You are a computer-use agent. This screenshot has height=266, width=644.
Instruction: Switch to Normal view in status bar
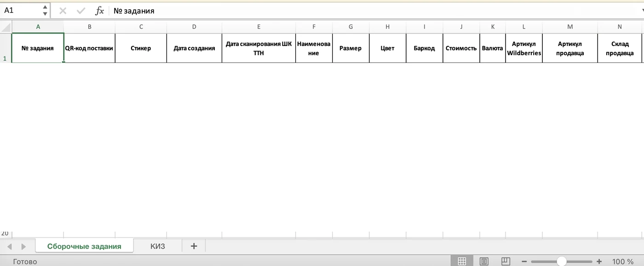coord(462,261)
